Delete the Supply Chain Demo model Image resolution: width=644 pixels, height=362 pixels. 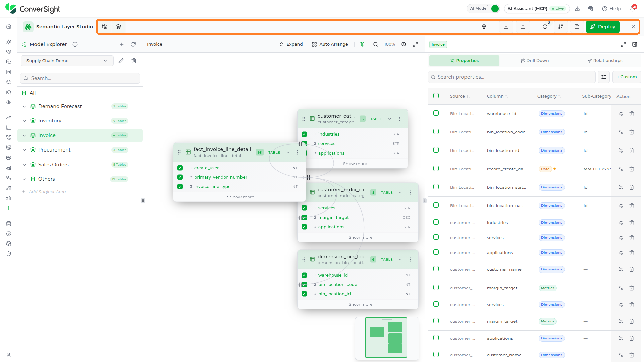[134, 61]
